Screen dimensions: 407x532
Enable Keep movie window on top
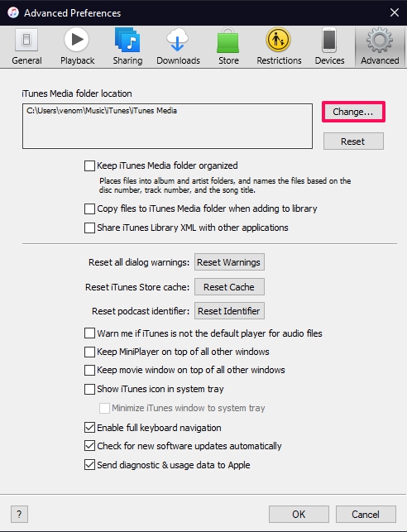coord(89,370)
